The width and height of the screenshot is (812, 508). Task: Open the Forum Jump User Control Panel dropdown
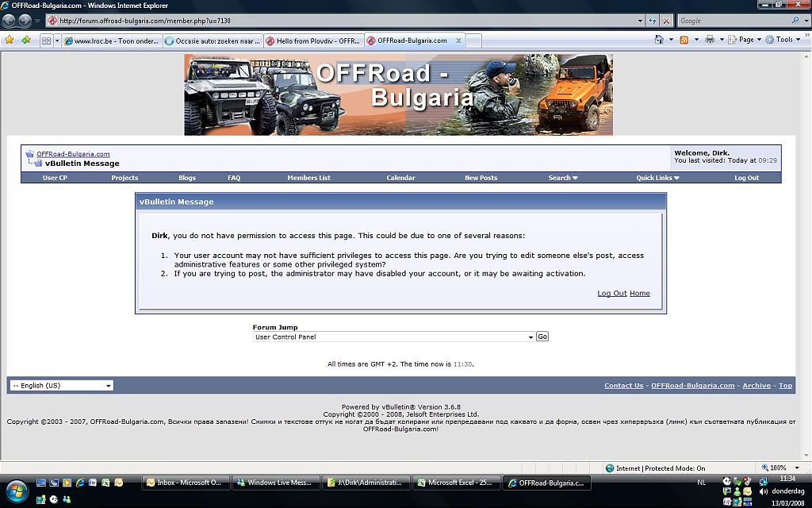[x=394, y=337]
